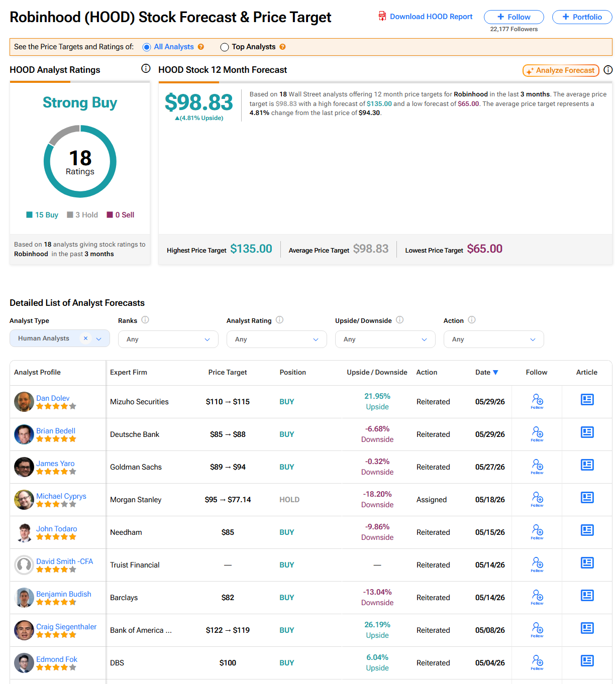Click James Yaro's profile photo
The image size is (616, 684).
click(24, 467)
